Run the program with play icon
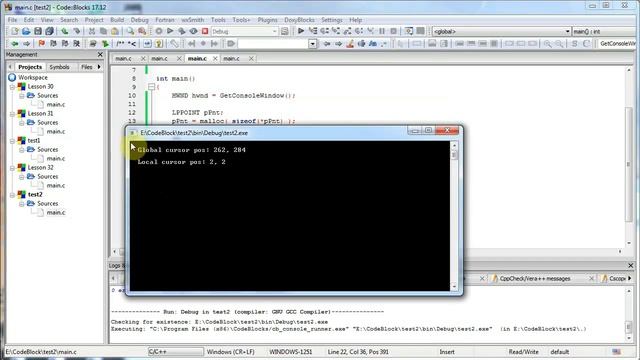 click(170, 31)
